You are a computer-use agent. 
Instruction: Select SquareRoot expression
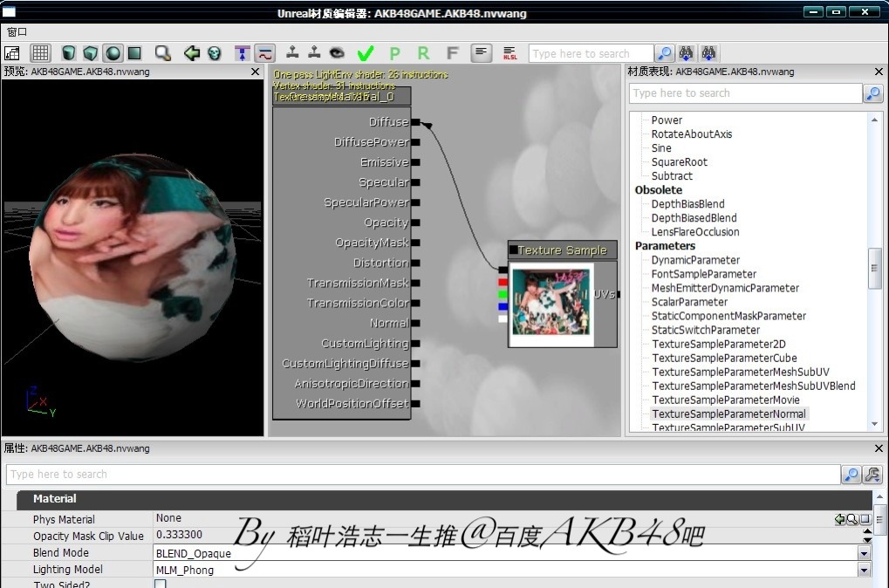click(x=680, y=161)
